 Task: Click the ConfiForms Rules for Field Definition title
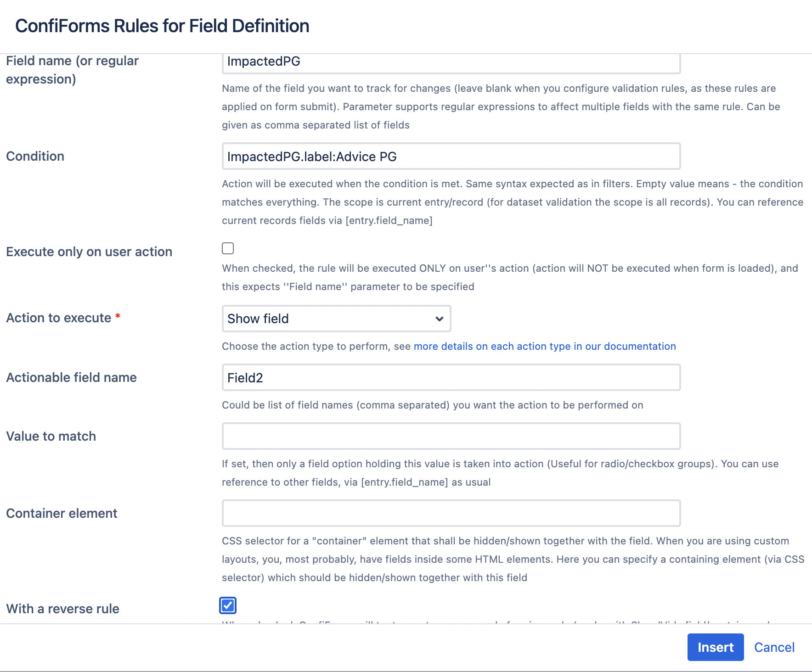tap(162, 26)
